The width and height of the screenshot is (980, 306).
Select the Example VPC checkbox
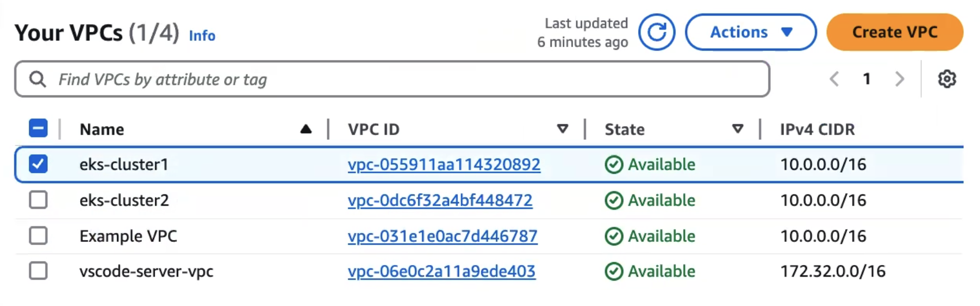coord(38,236)
